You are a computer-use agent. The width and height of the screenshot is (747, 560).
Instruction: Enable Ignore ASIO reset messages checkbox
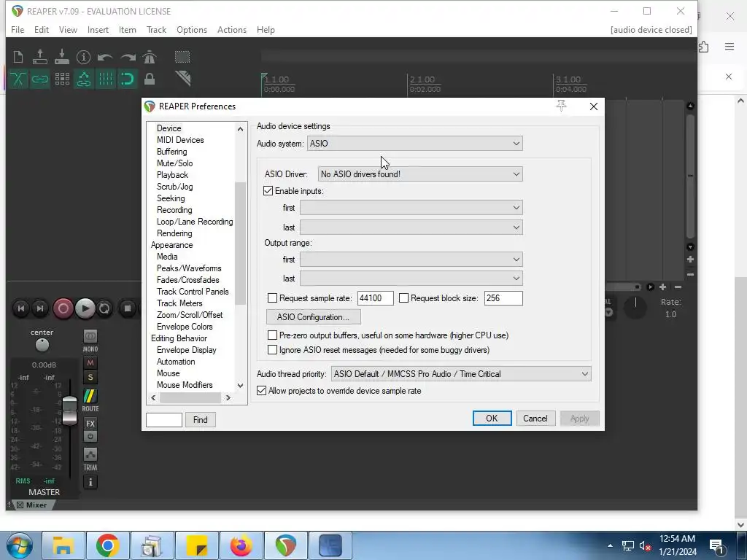(x=273, y=350)
